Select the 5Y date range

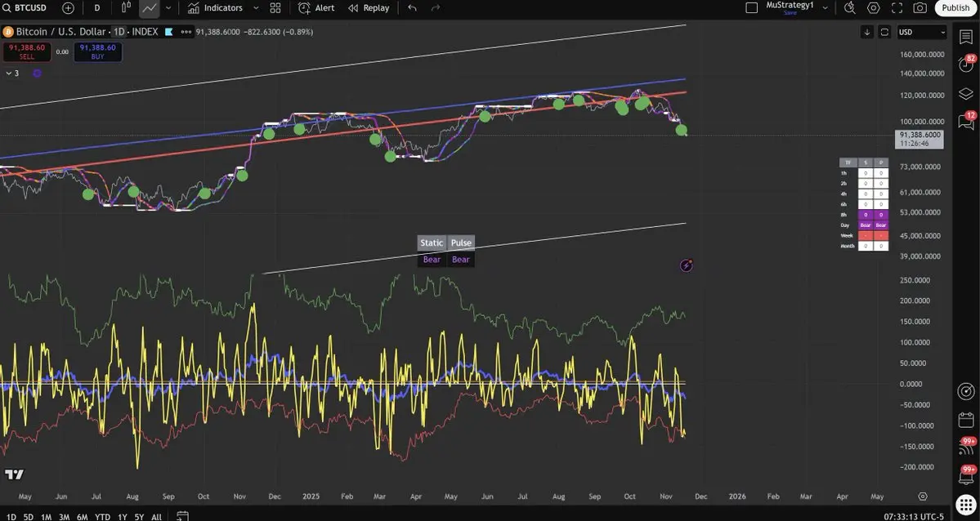pos(139,517)
